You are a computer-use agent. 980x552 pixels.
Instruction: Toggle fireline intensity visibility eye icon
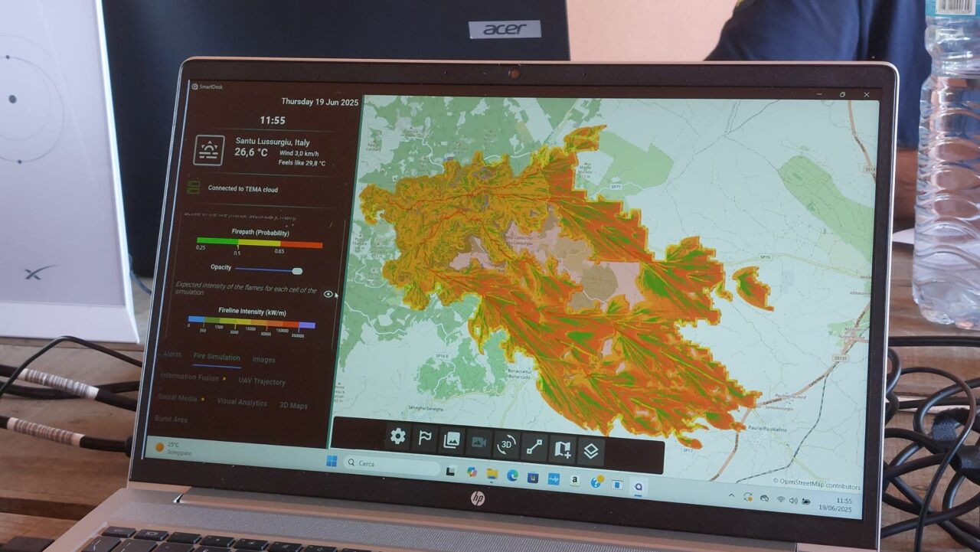(x=328, y=294)
